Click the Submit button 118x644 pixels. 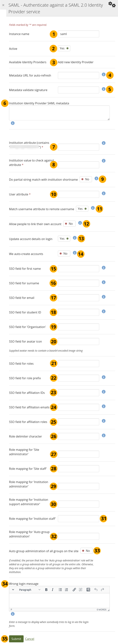point(16,638)
